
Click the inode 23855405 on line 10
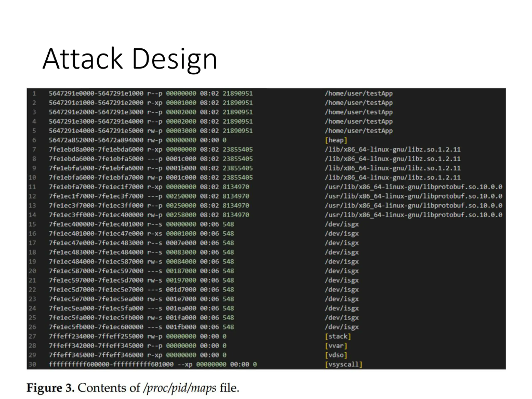coord(238,177)
